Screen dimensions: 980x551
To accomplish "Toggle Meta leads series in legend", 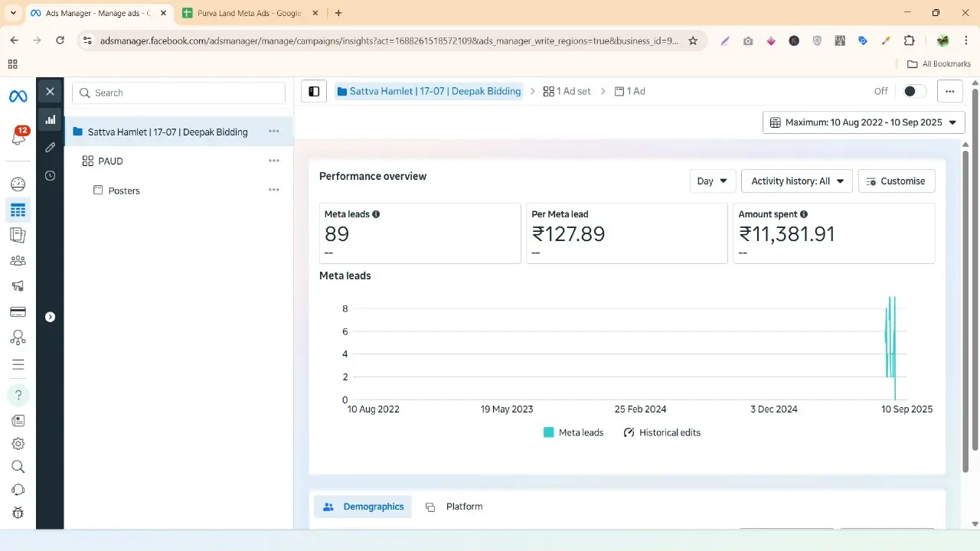I will pyautogui.click(x=573, y=432).
